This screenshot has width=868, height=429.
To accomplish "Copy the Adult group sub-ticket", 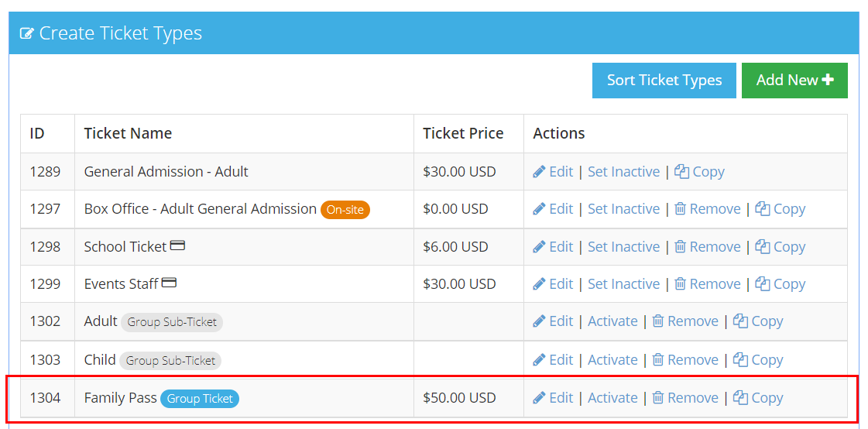I will pyautogui.click(x=758, y=321).
